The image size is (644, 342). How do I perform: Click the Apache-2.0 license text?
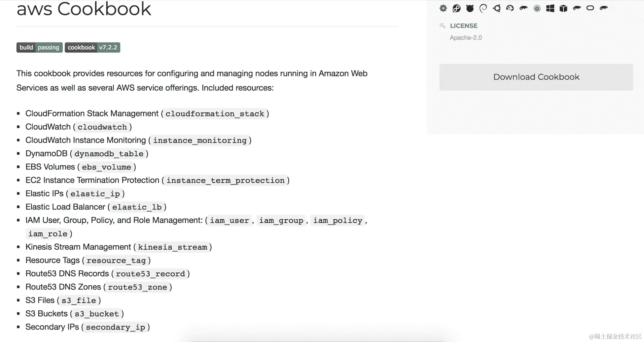466,38
